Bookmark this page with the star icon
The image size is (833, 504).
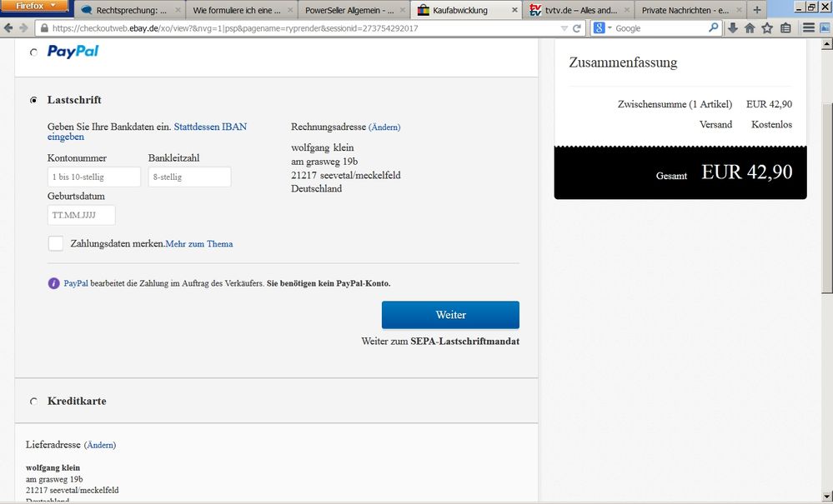coord(767,27)
